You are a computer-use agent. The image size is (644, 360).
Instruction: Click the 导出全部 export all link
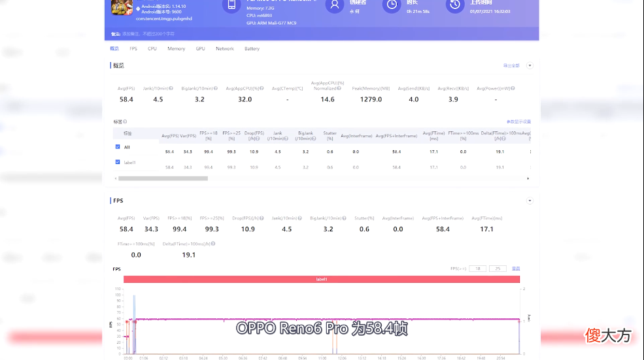(512, 66)
